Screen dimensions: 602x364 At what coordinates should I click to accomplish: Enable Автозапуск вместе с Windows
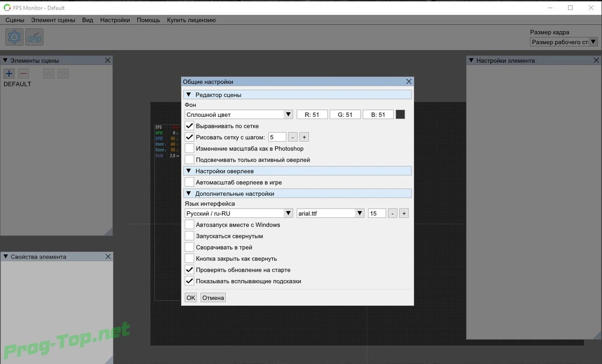pyautogui.click(x=189, y=225)
